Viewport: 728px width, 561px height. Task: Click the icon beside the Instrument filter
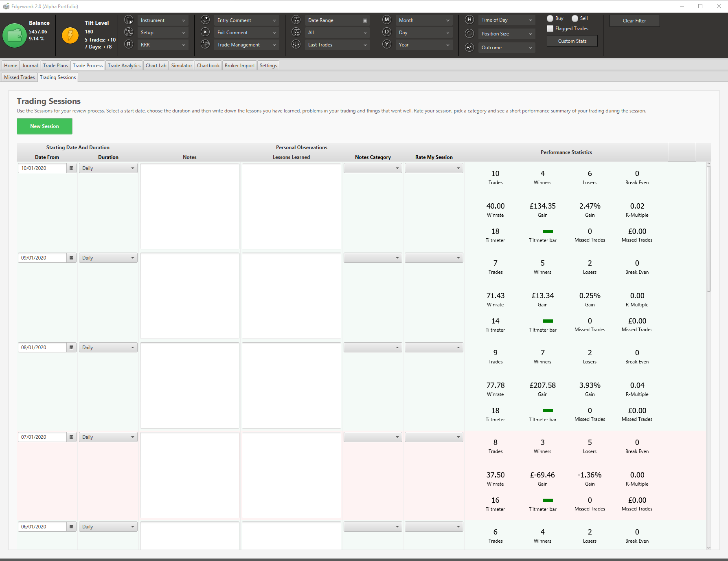129,20
